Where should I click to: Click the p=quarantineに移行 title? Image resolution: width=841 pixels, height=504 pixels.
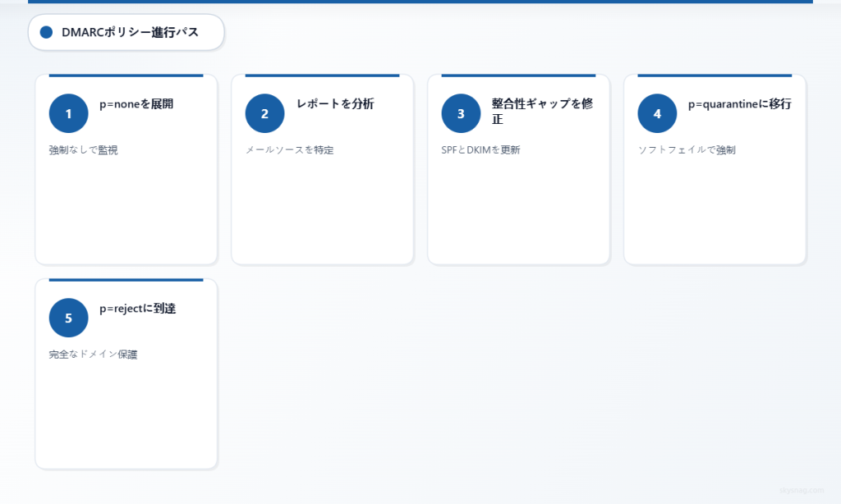[x=740, y=104]
